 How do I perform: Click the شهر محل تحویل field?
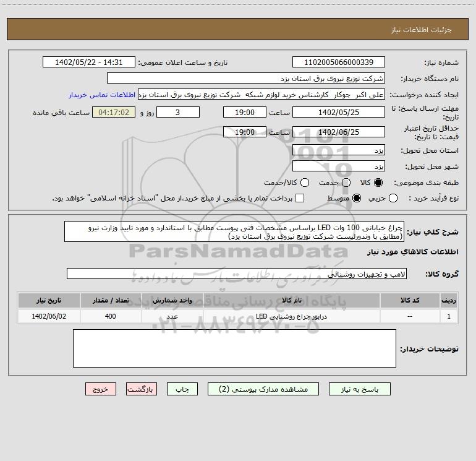(x=339, y=166)
